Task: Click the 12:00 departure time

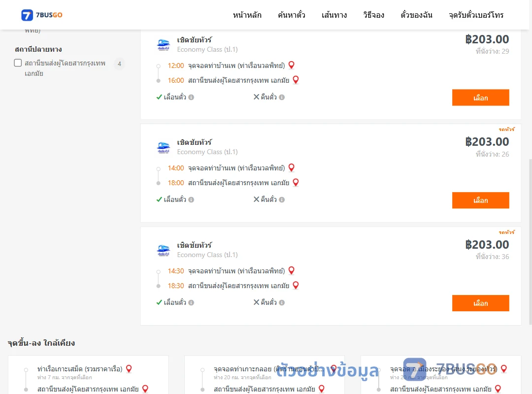Action: pyautogui.click(x=176, y=66)
